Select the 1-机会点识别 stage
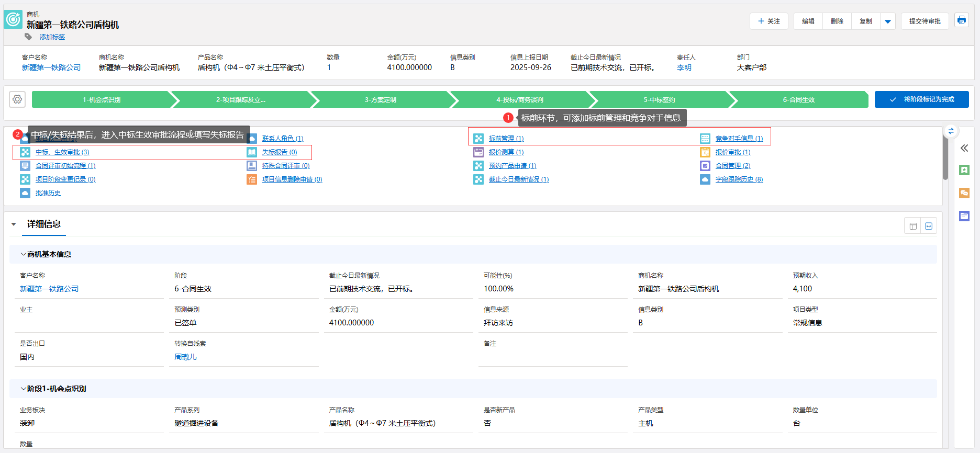The height and width of the screenshot is (453, 980). (x=102, y=99)
